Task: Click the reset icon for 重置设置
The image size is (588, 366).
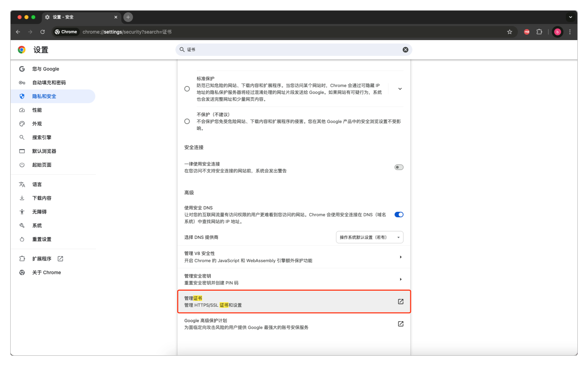Action: click(22, 239)
